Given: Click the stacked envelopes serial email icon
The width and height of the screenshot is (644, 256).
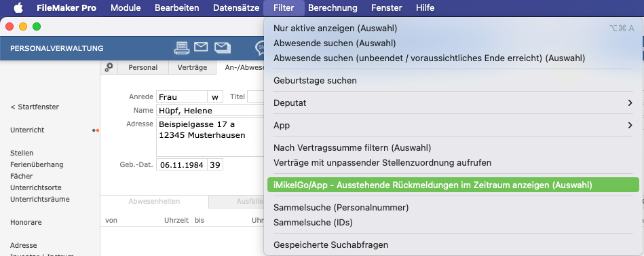Looking at the screenshot, I should point(222,48).
